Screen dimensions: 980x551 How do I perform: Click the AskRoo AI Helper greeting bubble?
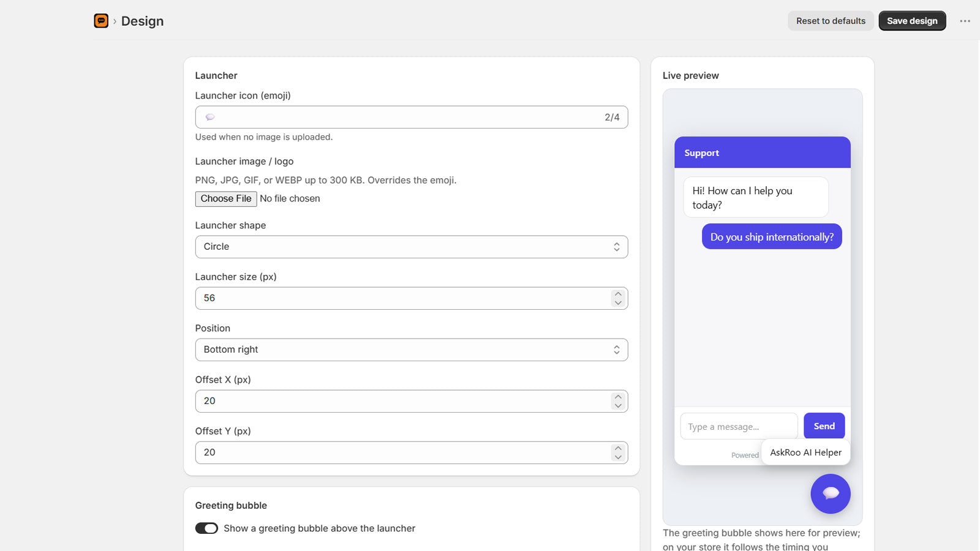tap(805, 452)
